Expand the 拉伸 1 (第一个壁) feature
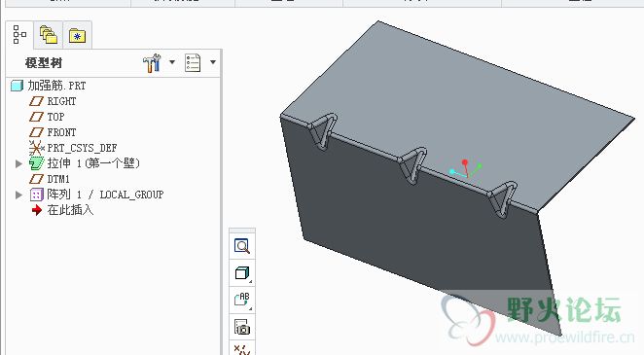The height and width of the screenshot is (355, 644). point(18,163)
